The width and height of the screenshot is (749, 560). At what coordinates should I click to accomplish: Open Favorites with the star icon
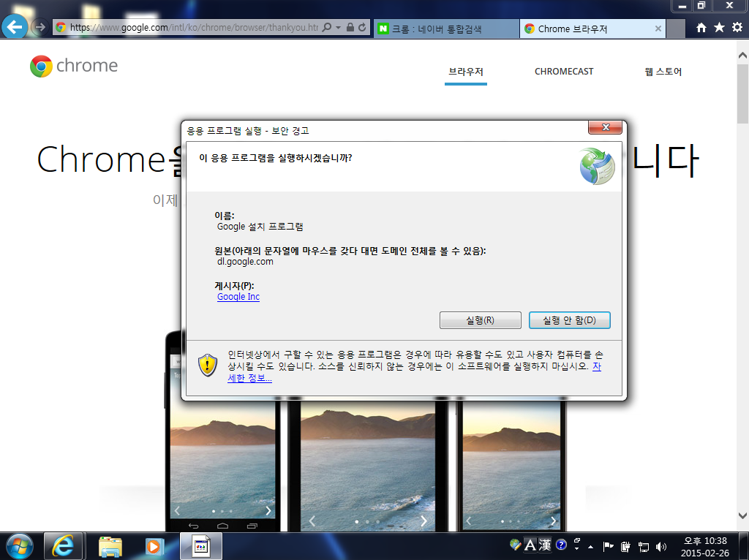(719, 27)
